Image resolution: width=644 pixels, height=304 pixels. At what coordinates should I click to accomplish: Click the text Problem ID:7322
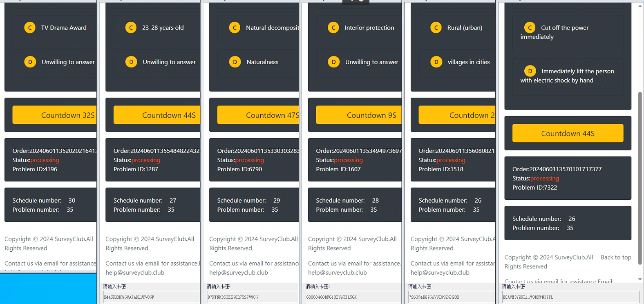point(534,188)
